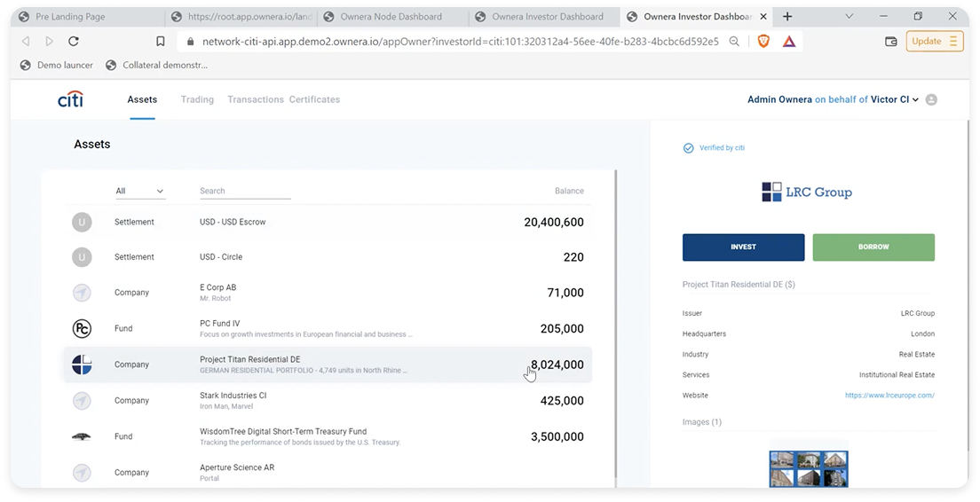Viewport: 980px width, 502px height.
Task: Select the Aperture Science AR row
Action: pyautogui.click(x=328, y=473)
